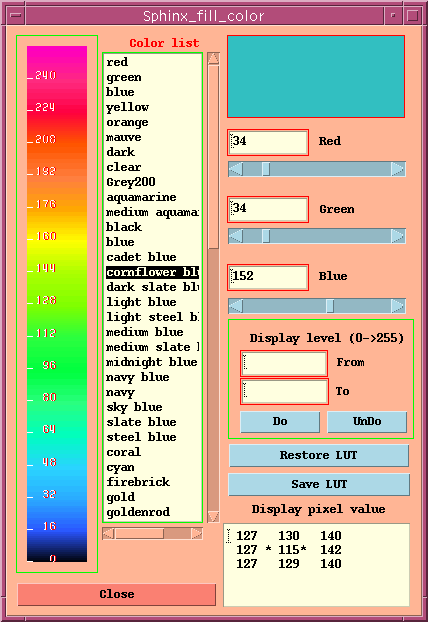Viewport: 428px width, 622px height.
Task: Select 'aquamarine' in the color list
Action: pos(152,198)
